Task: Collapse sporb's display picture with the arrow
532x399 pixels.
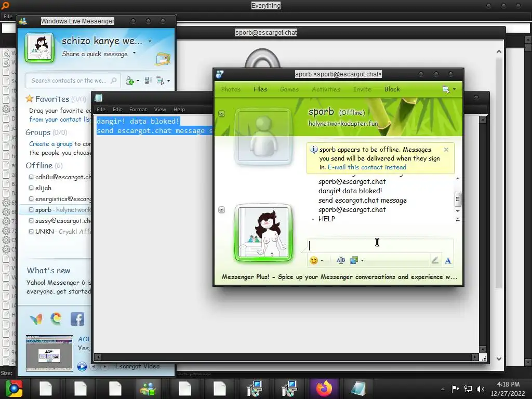Action: 221,113
